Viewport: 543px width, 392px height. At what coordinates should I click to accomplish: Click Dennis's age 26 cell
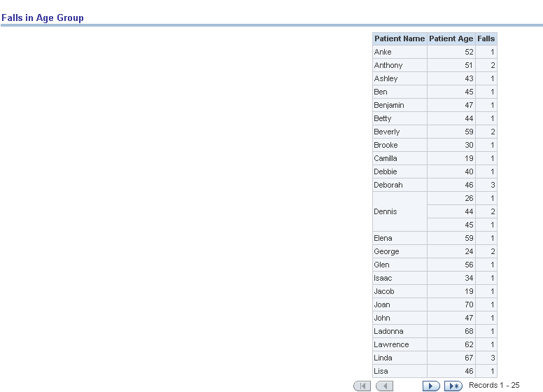click(451, 198)
